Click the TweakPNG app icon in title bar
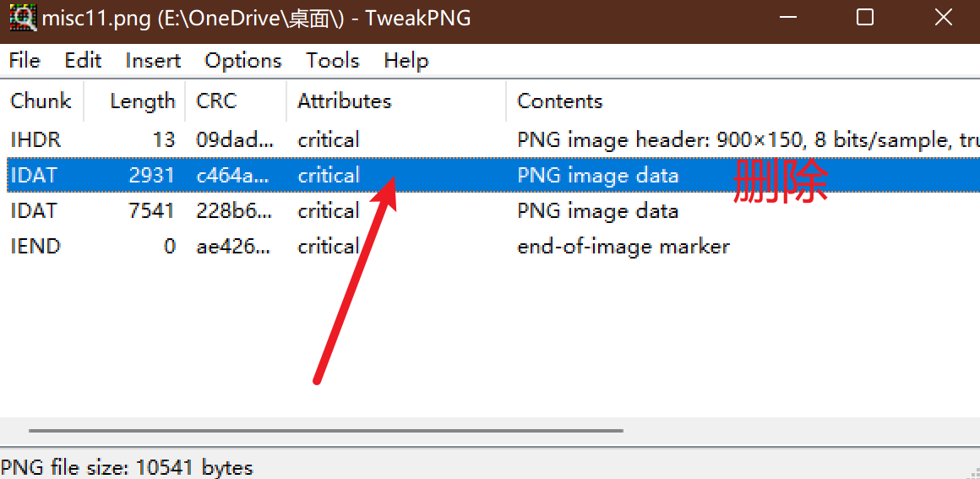Viewport: 980px width, 479px height. pos(23,18)
